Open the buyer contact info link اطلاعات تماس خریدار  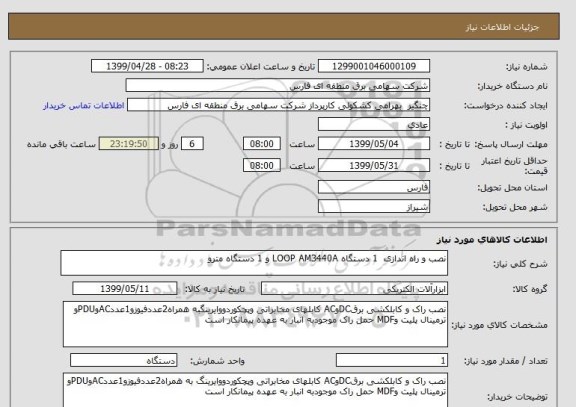[x=84, y=106]
